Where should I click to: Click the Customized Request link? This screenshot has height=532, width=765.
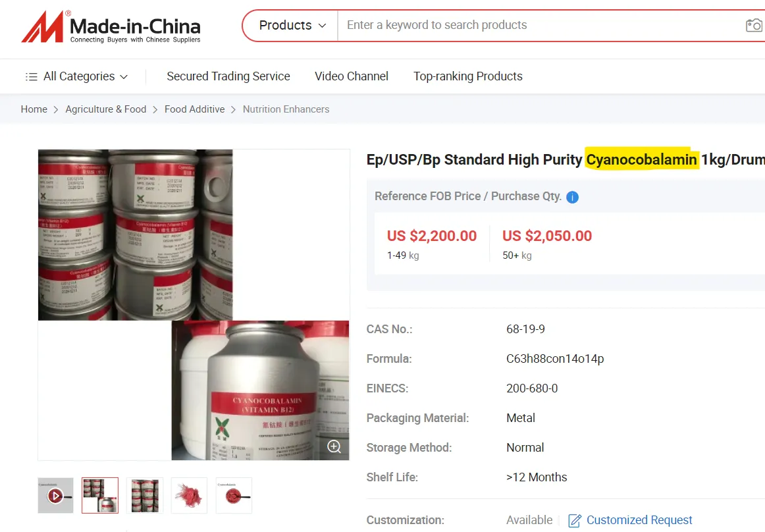(639, 520)
